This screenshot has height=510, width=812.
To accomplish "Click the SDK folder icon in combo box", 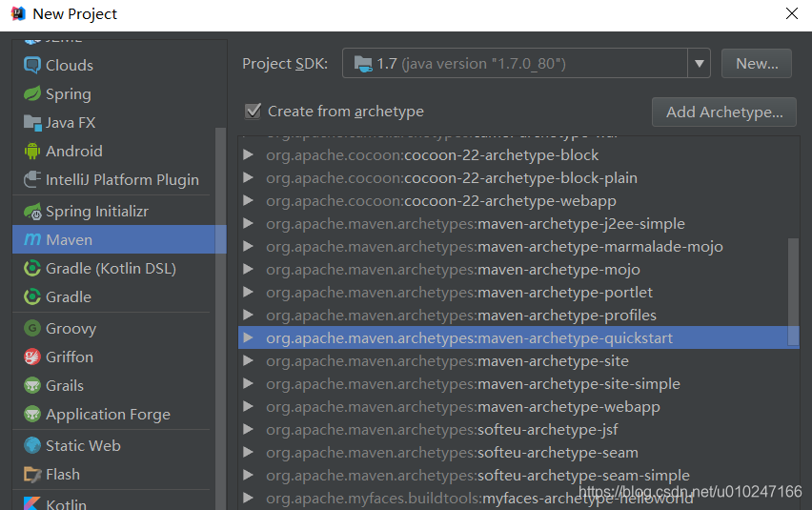I will (x=362, y=64).
